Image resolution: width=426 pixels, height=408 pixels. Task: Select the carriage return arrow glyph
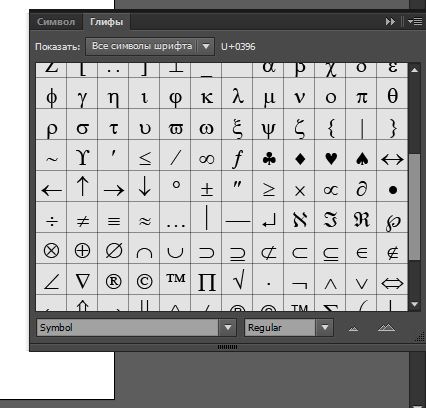pos(269,218)
